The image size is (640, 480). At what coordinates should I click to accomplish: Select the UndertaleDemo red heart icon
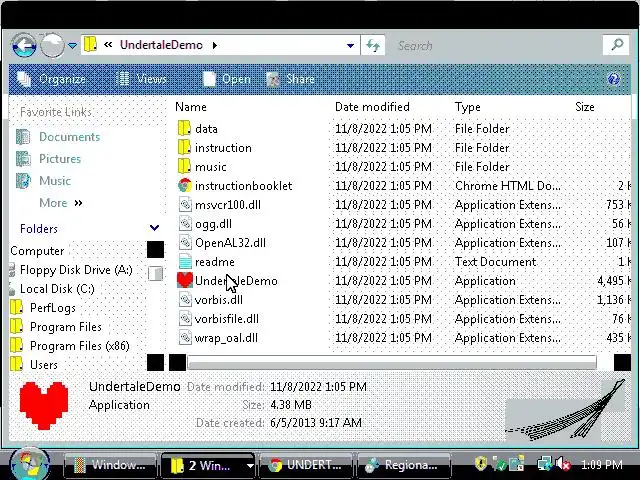184,280
